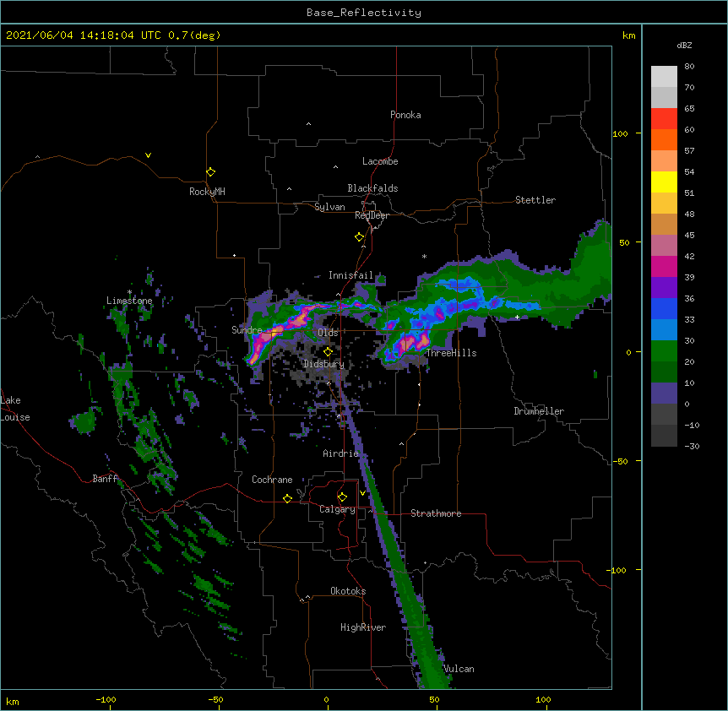728x711 pixels.
Task: Click the Base_Reflectivity title
Action: (364, 13)
